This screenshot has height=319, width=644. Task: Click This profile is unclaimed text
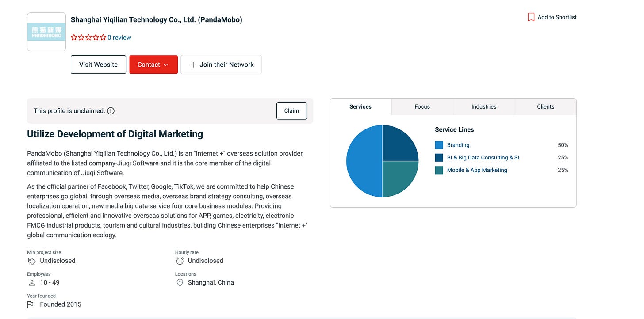[x=69, y=111]
